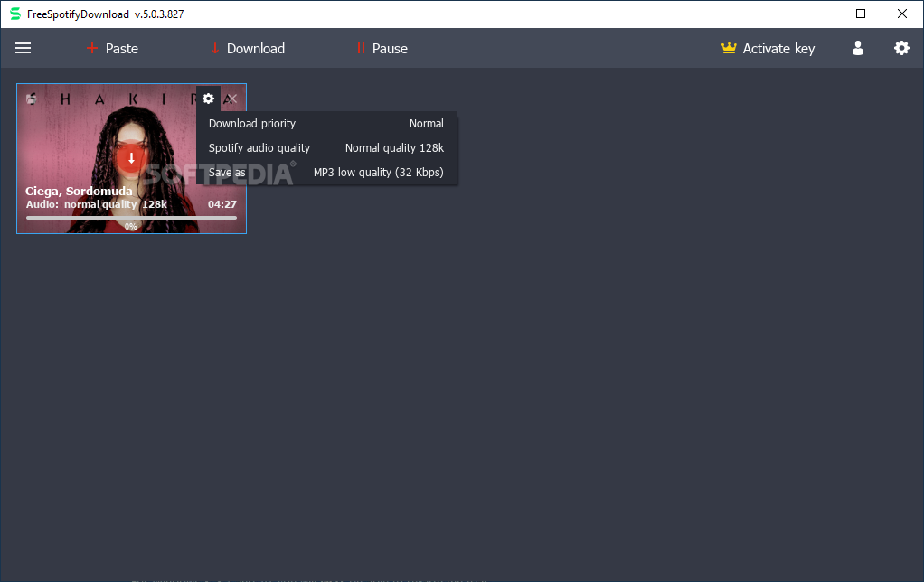Click the track card settings gear

208,99
